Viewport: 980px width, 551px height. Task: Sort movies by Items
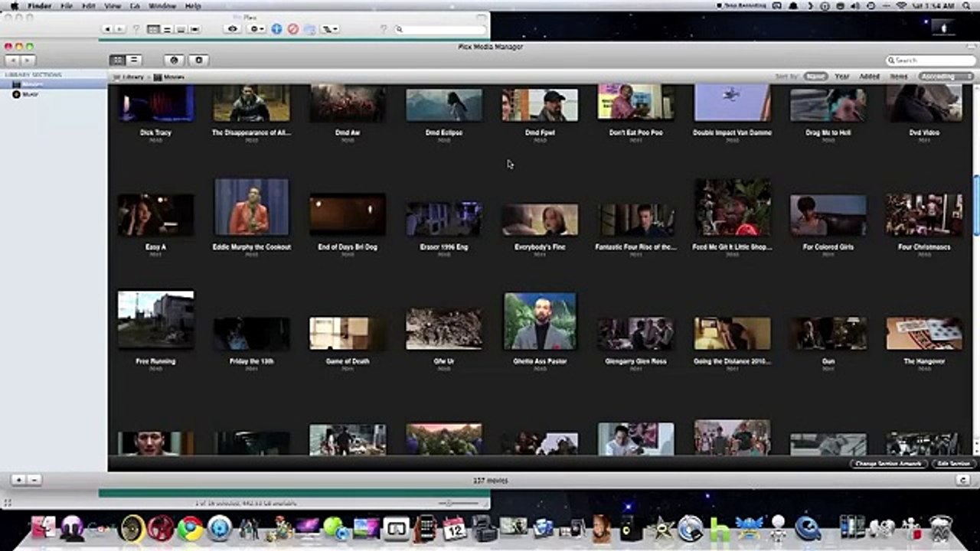[899, 77]
